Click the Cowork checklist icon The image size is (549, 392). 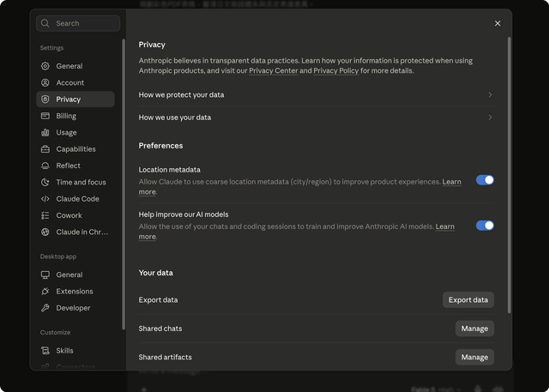[x=45, y=215]
